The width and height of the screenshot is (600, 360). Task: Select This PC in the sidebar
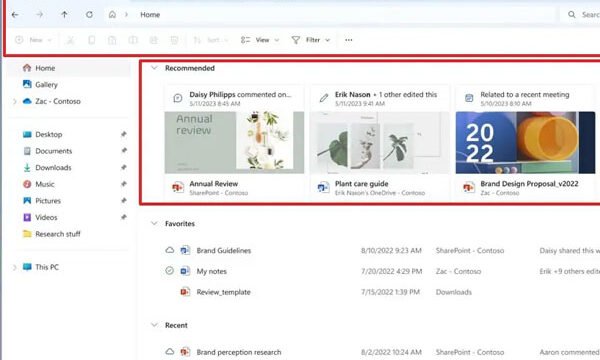coord(47,267)
